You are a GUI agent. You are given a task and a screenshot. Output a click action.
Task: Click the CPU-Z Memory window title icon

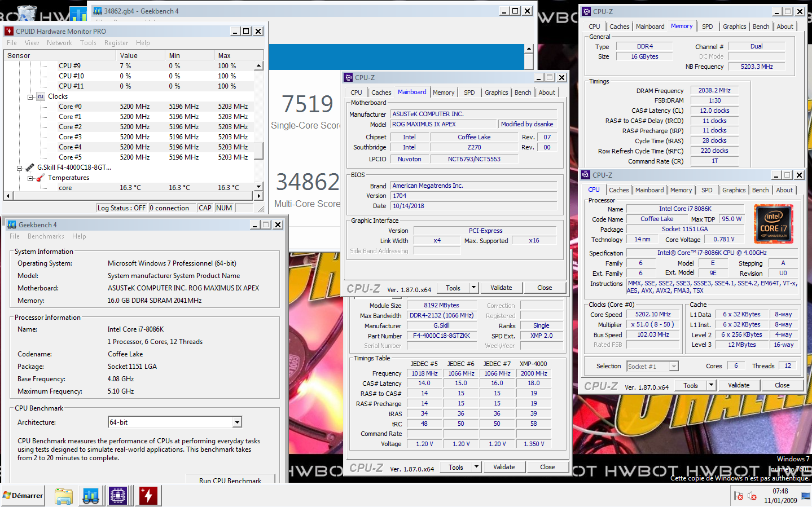[586, 11]
